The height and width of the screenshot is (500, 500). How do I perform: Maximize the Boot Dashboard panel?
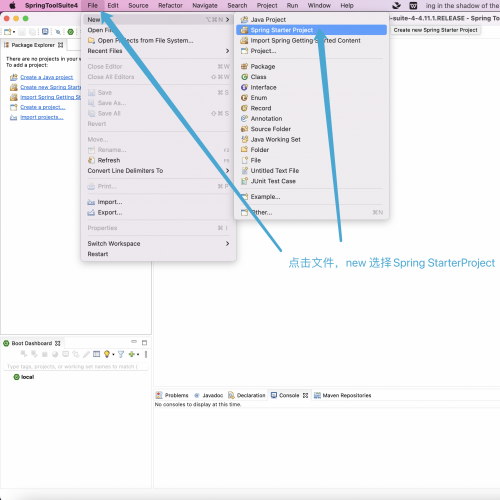click(144, 343)
